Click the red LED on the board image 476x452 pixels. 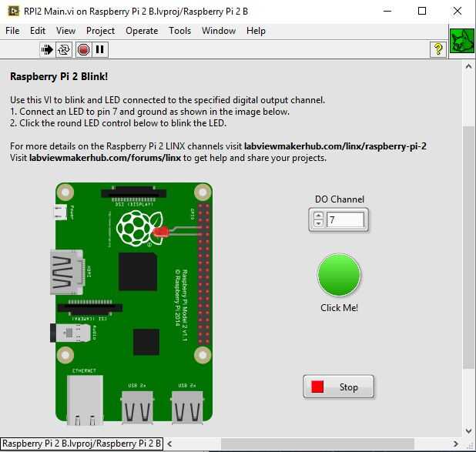tap(160, 232)
